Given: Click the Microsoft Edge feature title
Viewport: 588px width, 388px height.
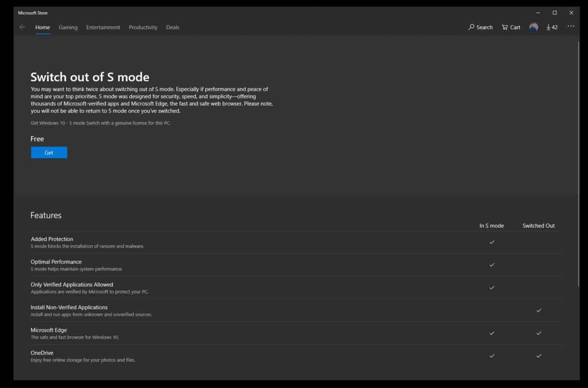Looking at the screenshot, I should pos(49,330).
